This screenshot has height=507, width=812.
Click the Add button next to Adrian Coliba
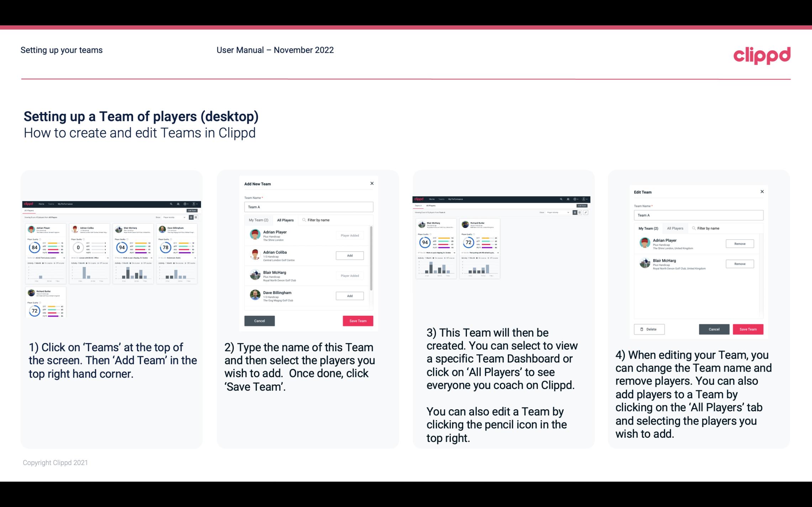(x=349, y=256)
